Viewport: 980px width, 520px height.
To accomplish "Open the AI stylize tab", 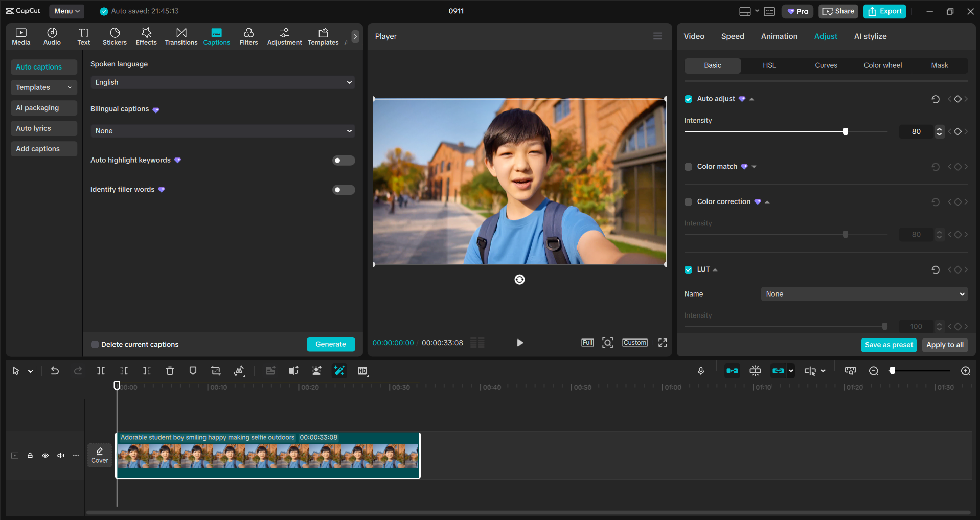I will click(x=870, y=36).
